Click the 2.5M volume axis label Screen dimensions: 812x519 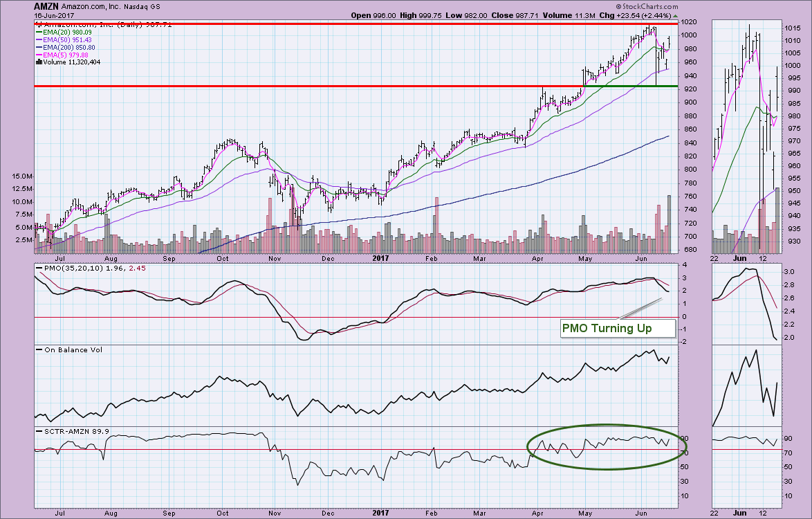click(x=24, y=240)
